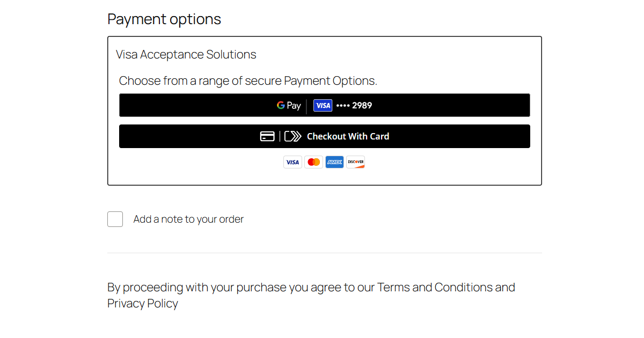Click the arrow chevron icon beside the card icon
The height and width of the screenshot is (338, 644).
[293, 136]
